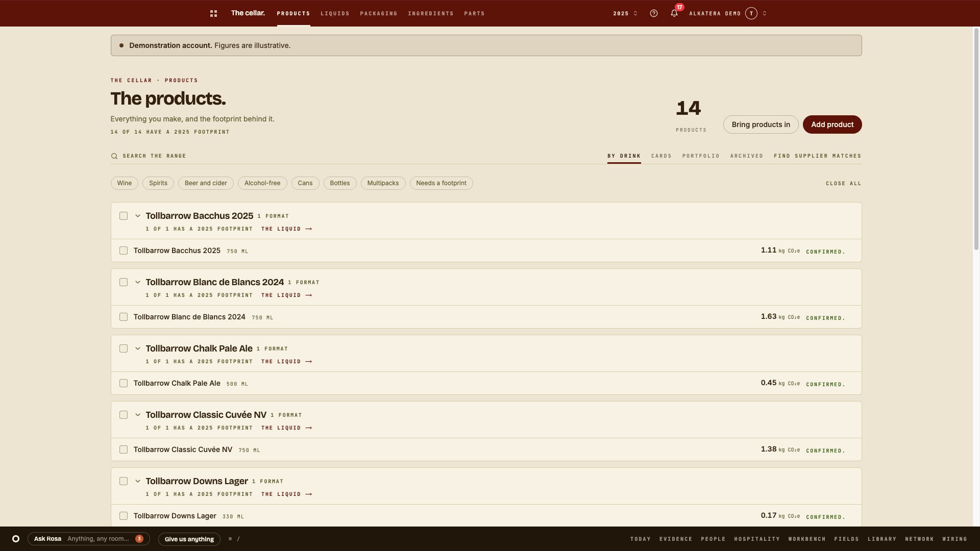The height and width of the screenshot is (551, 980).
Task: Click the Ask Rosa input box
Action: pyautogui.click(x=89, y=539)
